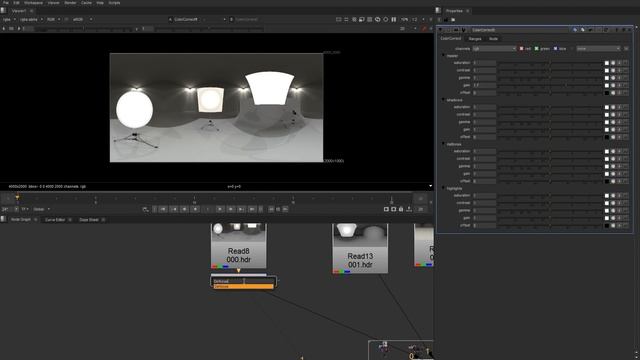The width and height of the screenshot is (640, 360).
Task: Click the shadows gain color swatch
Action: pyautogui.click(x=607, y=129)
